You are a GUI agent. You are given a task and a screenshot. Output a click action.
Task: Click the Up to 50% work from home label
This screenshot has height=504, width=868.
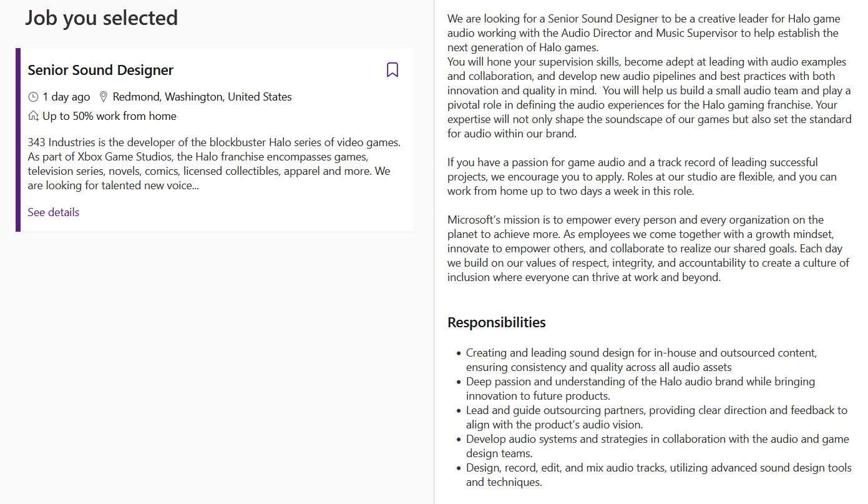pyautogui.click(x=109, y=116)
